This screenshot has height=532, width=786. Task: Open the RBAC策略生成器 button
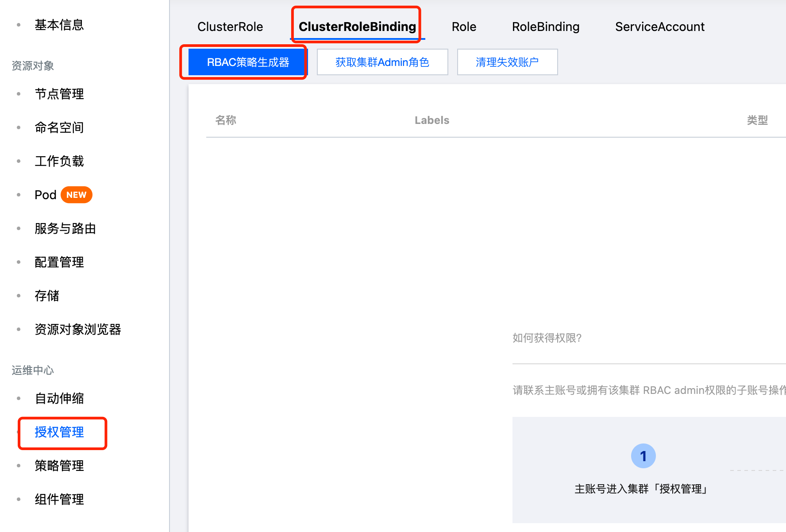point(247,62)
